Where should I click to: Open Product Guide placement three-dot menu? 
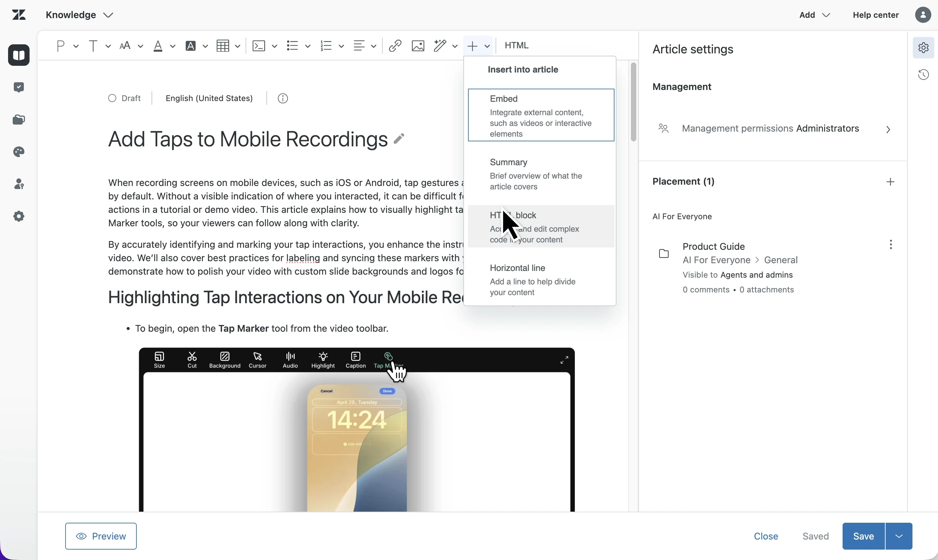[x=891, y=244]
